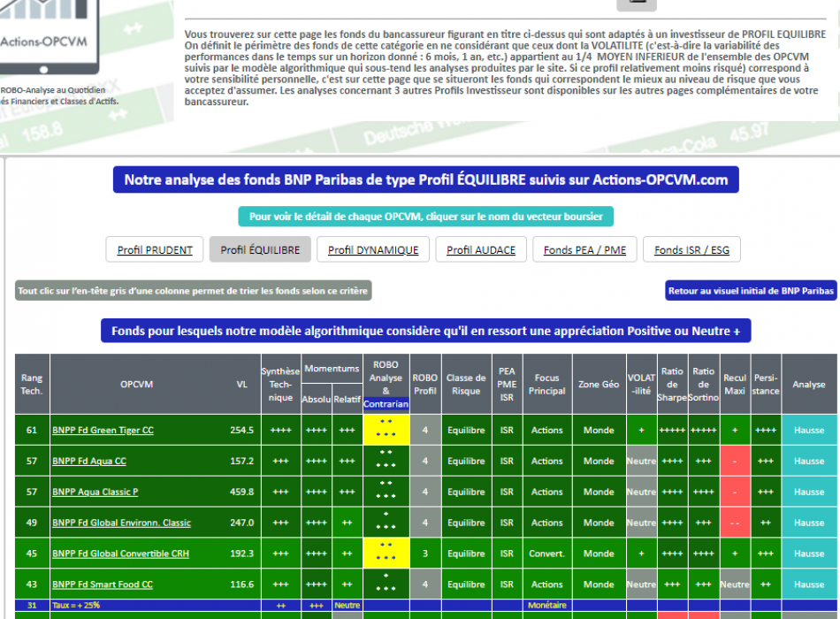Sort by Focus Principal header
The height and width of the screenshot is (619, 840).
(547, 384)
